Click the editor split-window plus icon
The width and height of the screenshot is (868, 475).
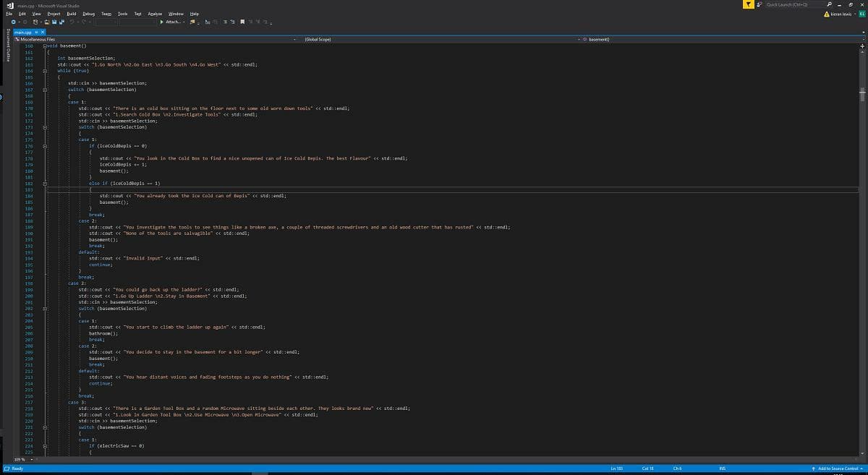pos(863,46)
